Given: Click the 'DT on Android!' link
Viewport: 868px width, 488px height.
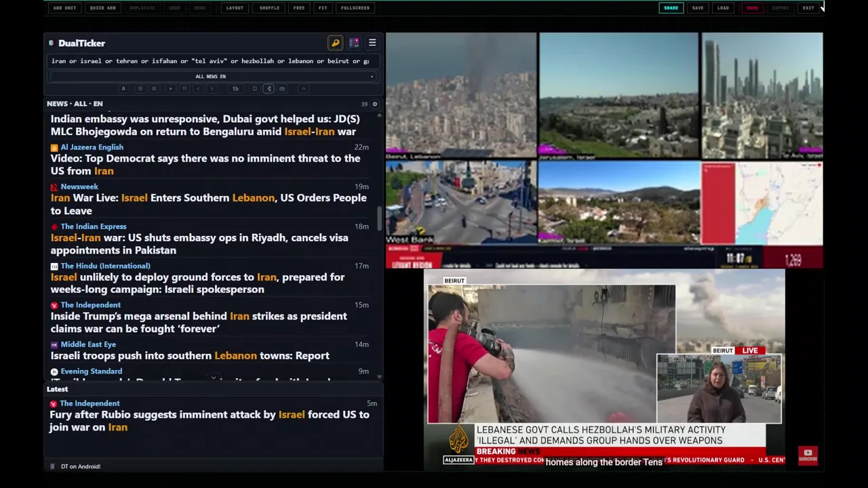Looking at the screenshot, I should [x=81, y=466].
